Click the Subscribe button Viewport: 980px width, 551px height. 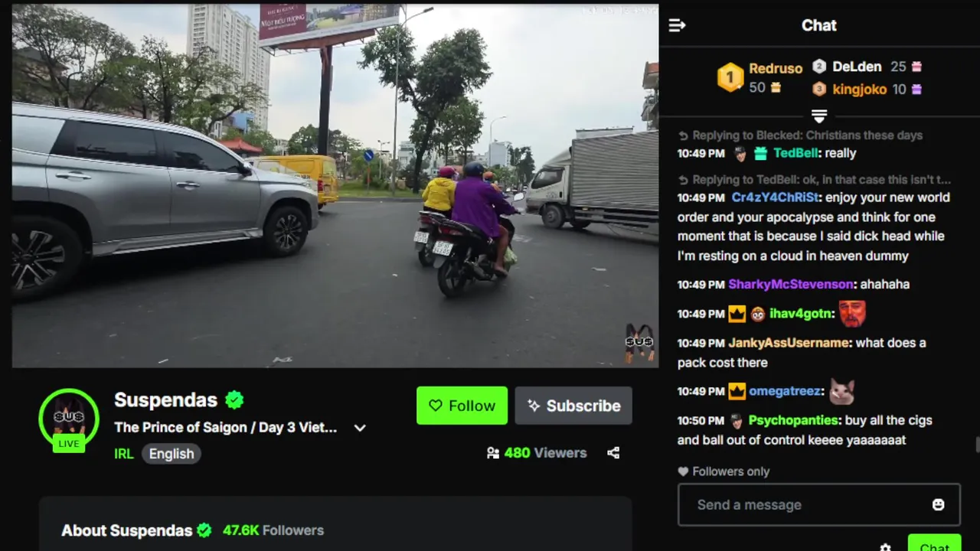tap(573, 406)
